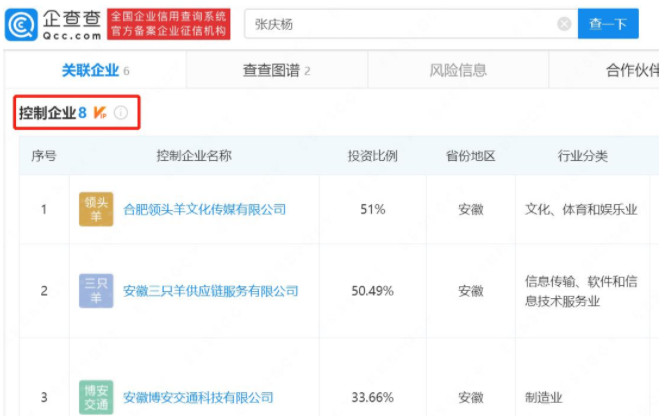Click the 51% investment ratio cell

[373, 209]
